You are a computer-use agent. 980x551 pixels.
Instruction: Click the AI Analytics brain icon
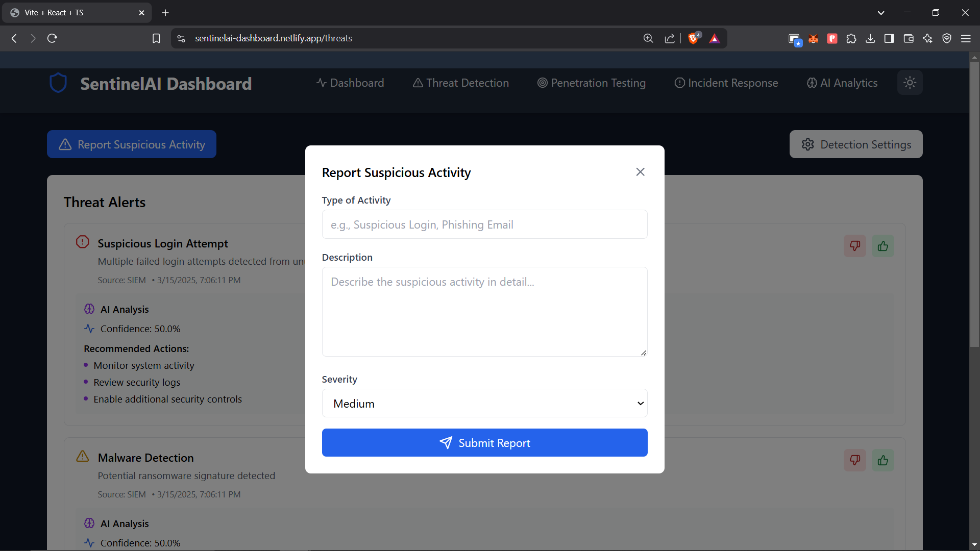(812, 83)
